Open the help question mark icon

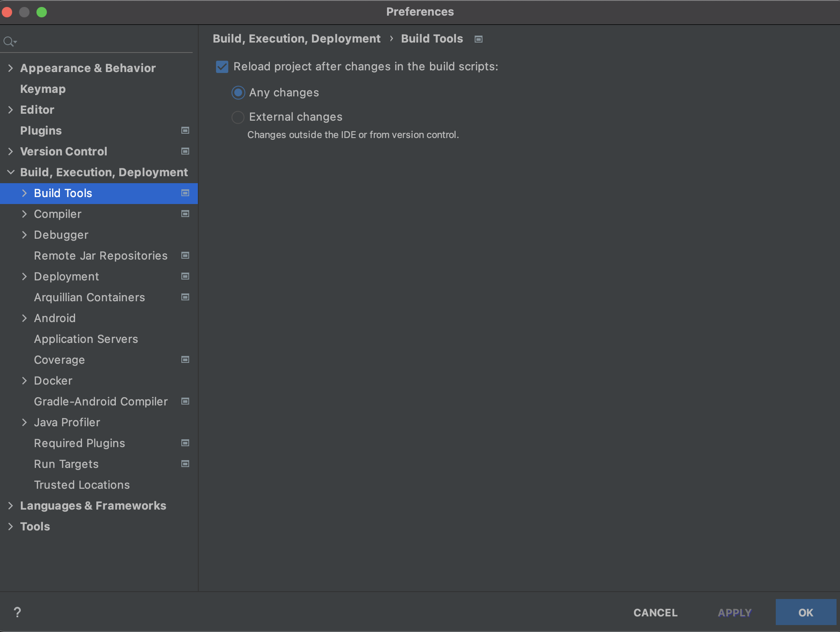coord(17,612)
